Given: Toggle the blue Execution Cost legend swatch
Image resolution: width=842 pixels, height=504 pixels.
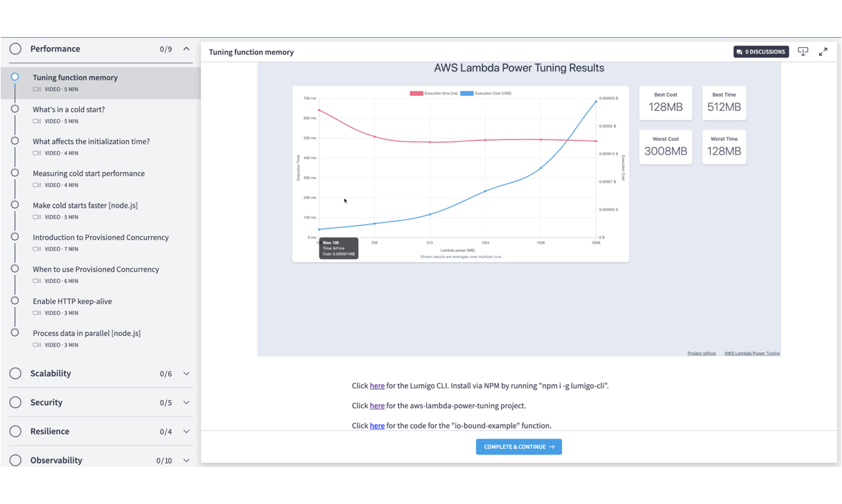Looking at the screenshot, I should pyautogui.click(x=467, y=93).
